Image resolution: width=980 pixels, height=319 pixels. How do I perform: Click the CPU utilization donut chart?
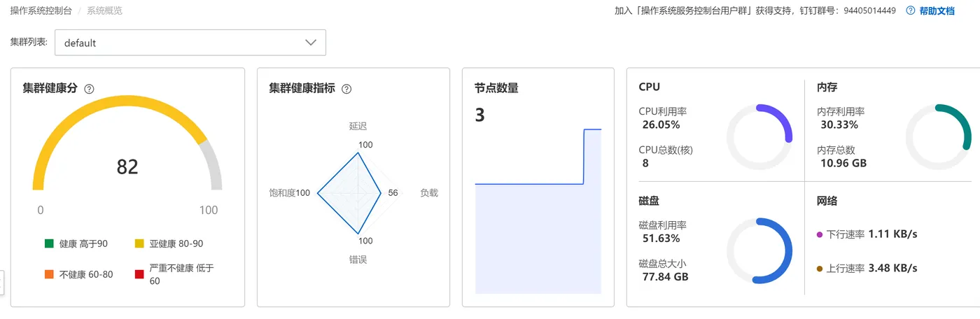pyautogui.click(x=759, y=136)
